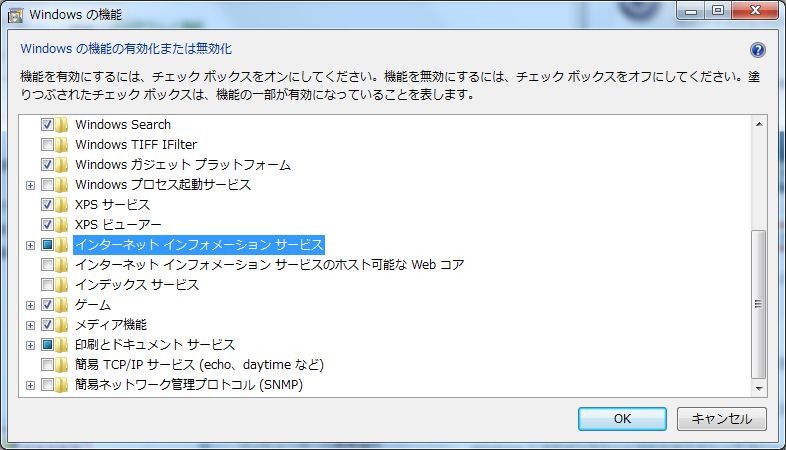Expand the インターネット インフォメーション サービス node
The height and width of the screenshot is (450, 786).
coord(31,246)
